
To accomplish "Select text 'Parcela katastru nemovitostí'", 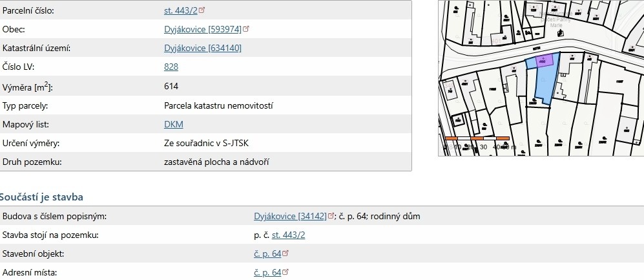I will pos(218,105).
